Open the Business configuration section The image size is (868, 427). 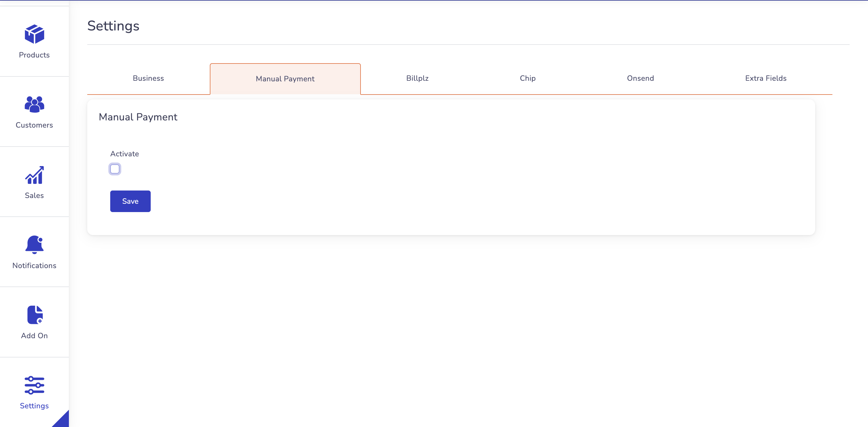pyautogui.click(x=148, y=78)
